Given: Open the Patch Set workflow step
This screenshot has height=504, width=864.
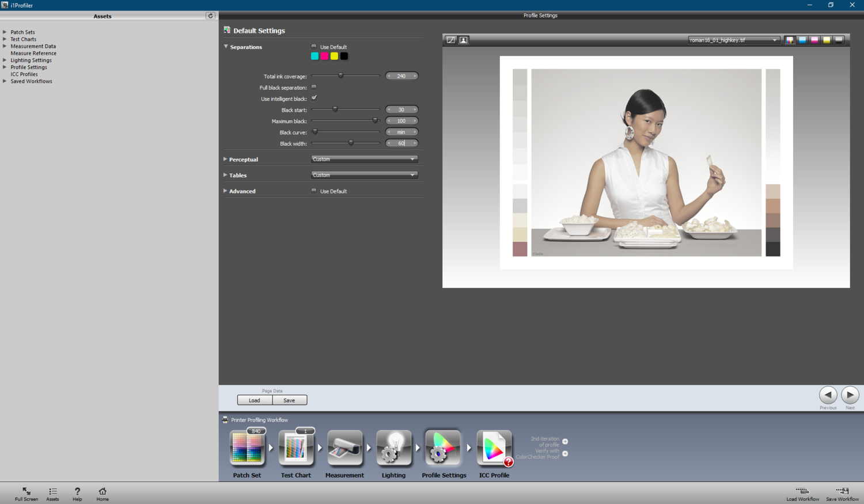Looking at the screenshot, I should point(247,448).
